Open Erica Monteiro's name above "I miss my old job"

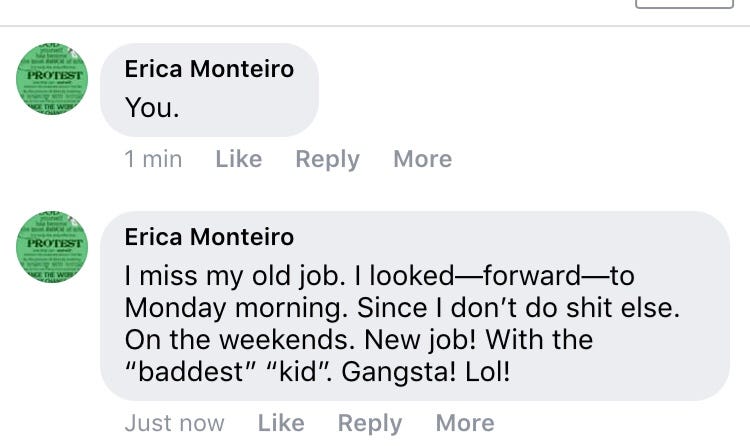[x=209, y=237]
